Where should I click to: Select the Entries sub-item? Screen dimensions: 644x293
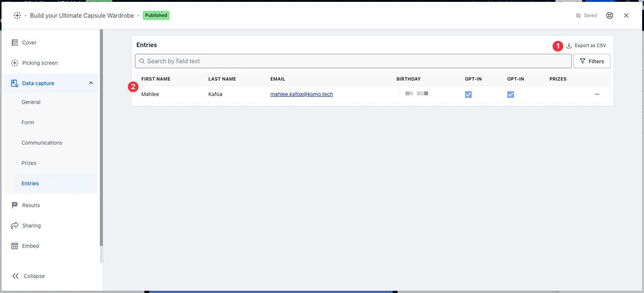pos(55,183)
